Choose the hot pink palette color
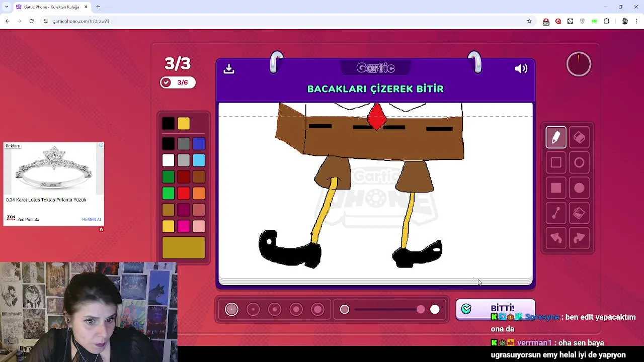 tap(184, 227)
